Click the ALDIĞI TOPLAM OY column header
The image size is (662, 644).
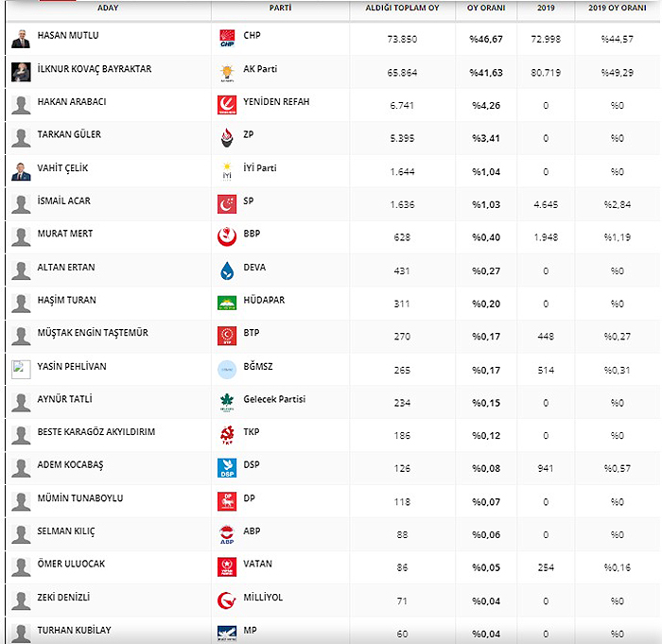point(402,8)
